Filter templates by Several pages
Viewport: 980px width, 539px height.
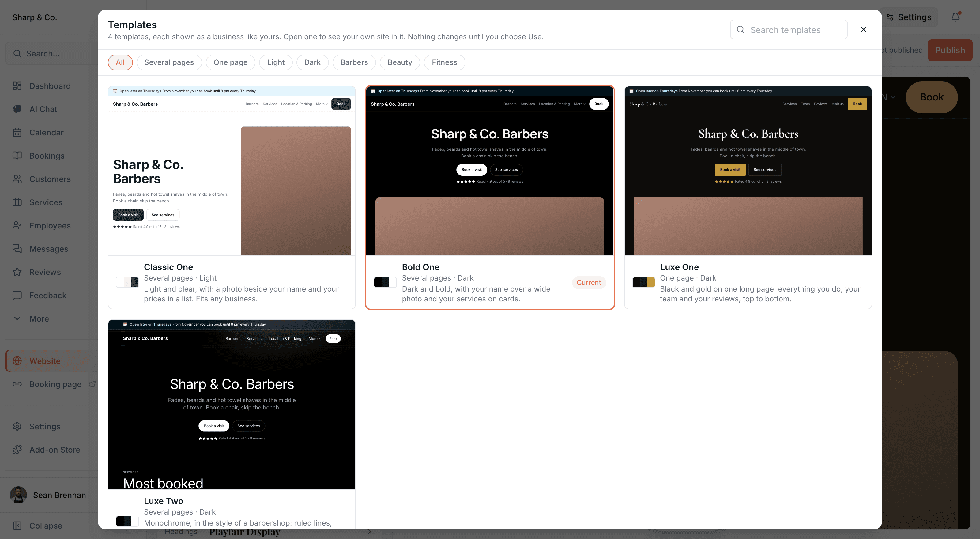point(169,62)
